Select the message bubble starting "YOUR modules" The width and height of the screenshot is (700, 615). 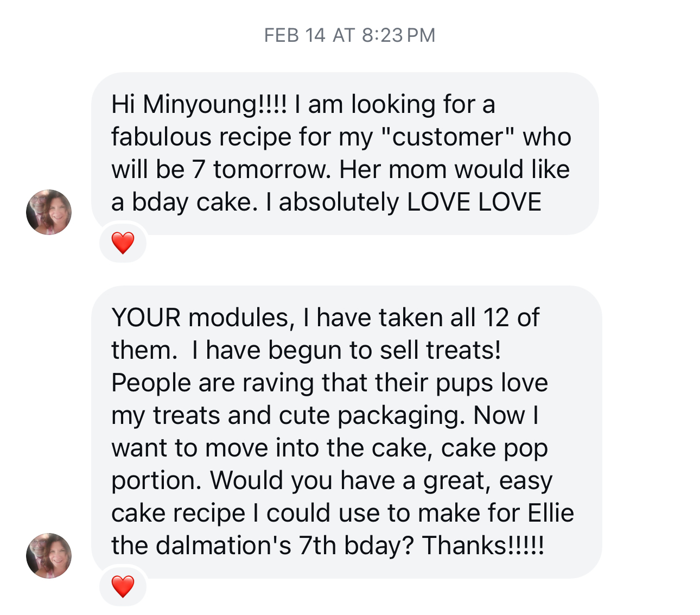(x=346, y=432)
